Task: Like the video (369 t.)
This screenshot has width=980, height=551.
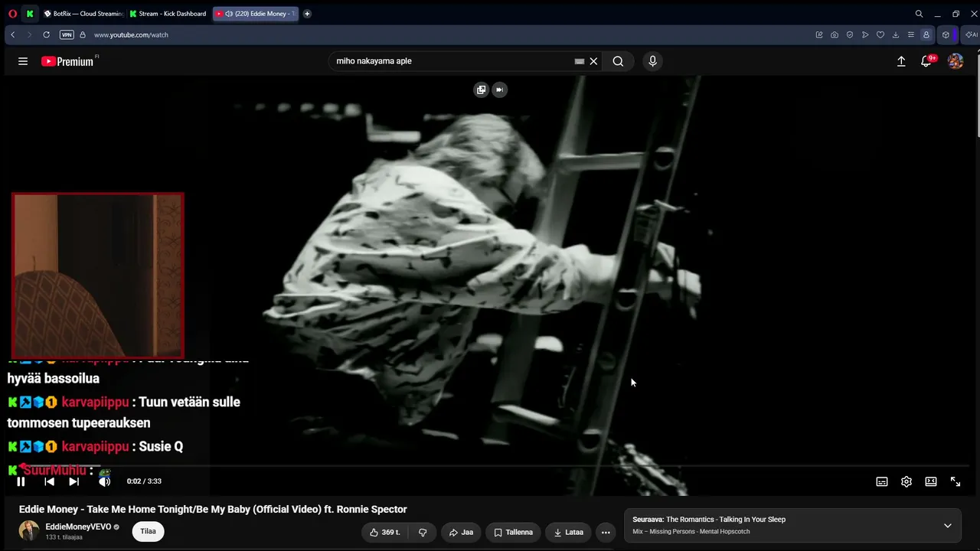Action: pyautogui.click(x=385, y=532)
